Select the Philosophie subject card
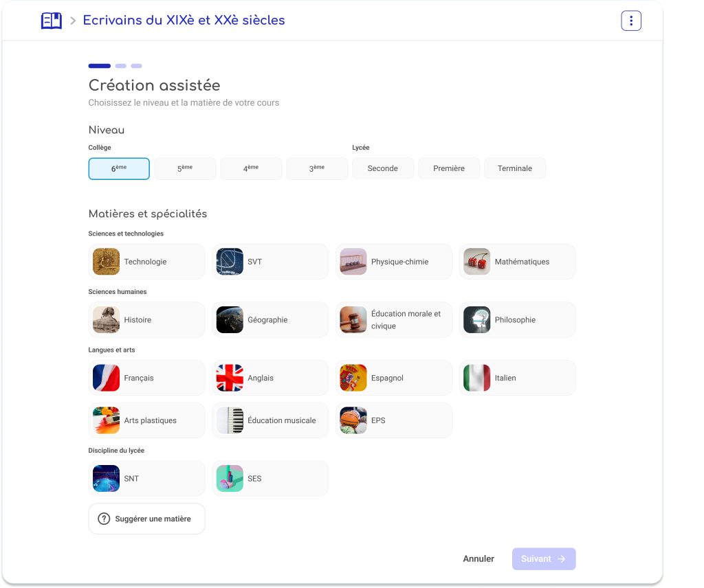The image size is (704, 588). coord(517,320)
